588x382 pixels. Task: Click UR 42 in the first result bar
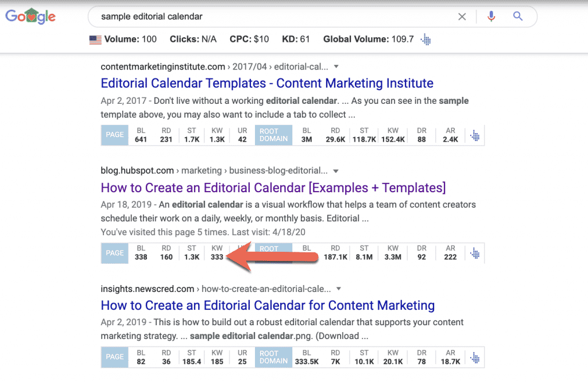(242, 135)
